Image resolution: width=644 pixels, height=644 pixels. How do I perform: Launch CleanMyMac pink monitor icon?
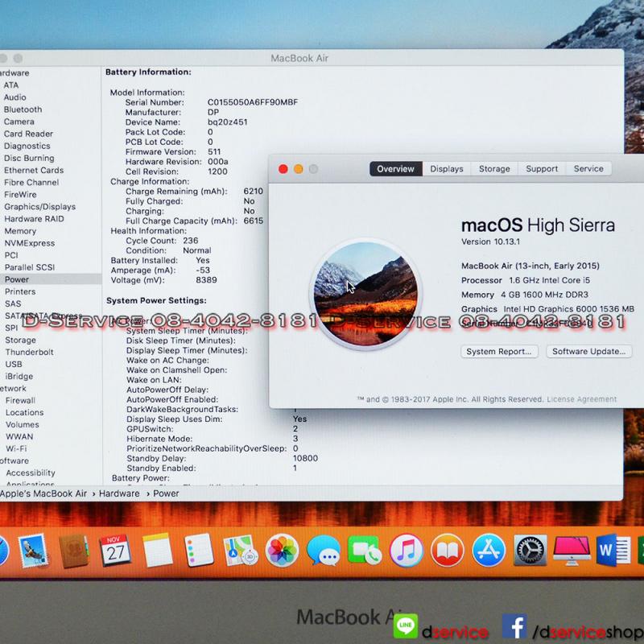tap(572, 551)
